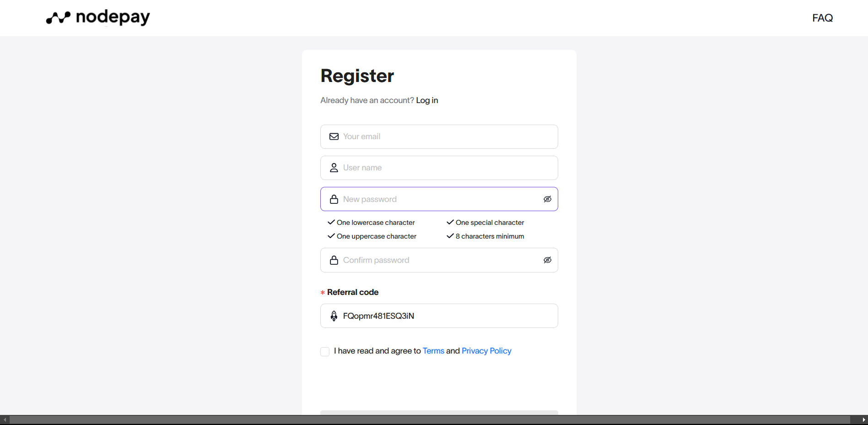Click the User name input field
868x425 pixels.
pos(439,168)
